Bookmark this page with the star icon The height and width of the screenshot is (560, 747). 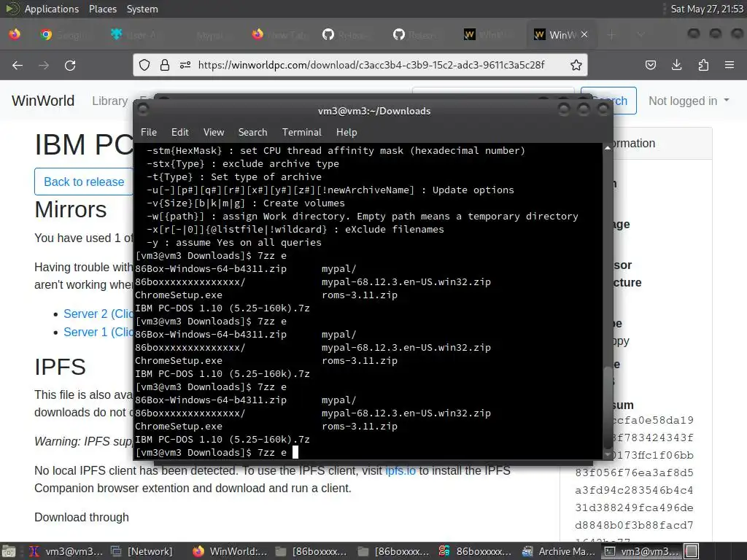tap(576, 65)
